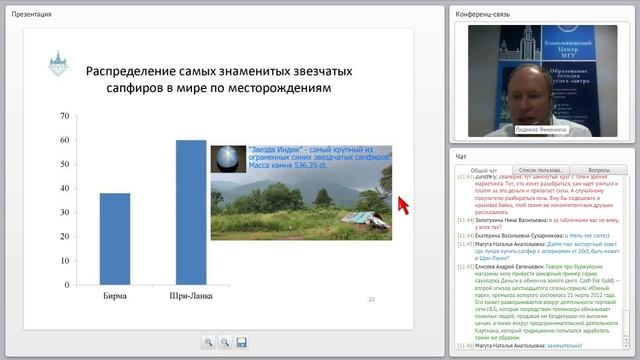Click the slide number 22

(371, 300)
